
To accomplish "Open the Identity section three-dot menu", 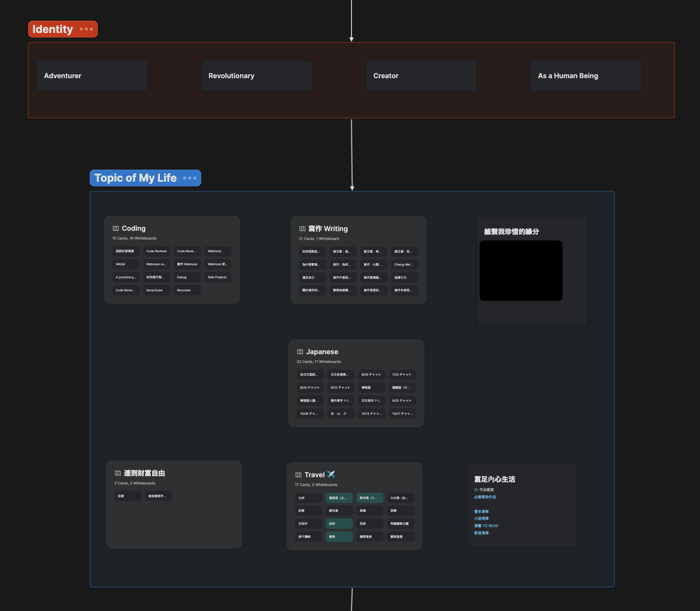I will [86, 29].
